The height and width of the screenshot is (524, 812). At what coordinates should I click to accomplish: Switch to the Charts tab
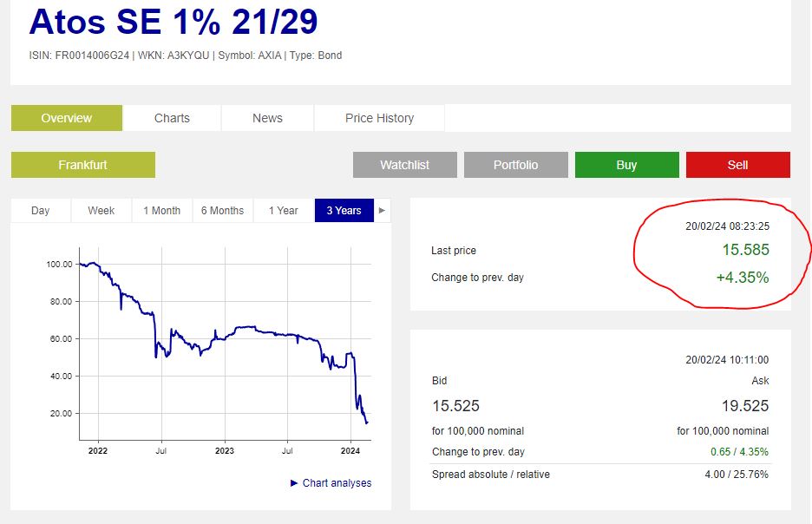click(172, 118)
